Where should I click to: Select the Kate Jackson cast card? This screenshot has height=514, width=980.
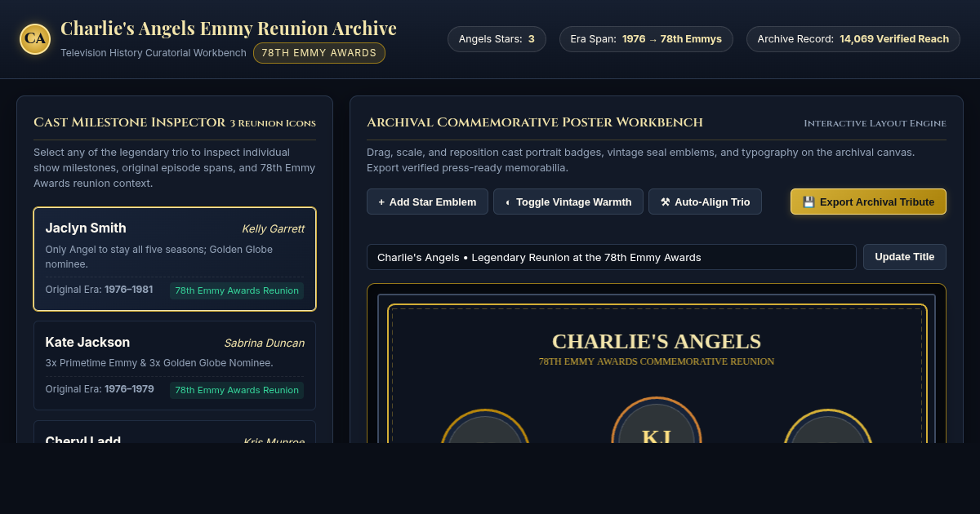175,366
